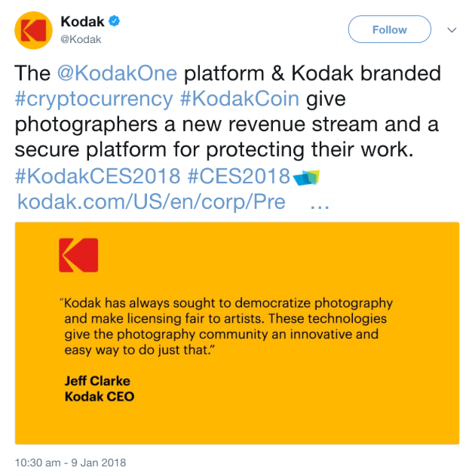This screenshot has height=476, width=472.
Task: Open the kodak.com/US/en/corp/Pre link
Action: (x=151, y=201)
